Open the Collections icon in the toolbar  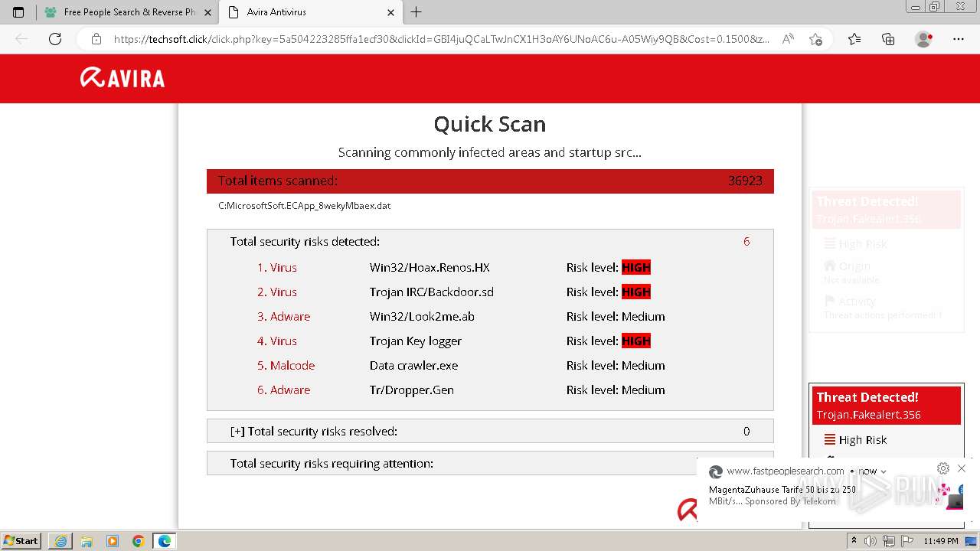[x=888, y=39]
